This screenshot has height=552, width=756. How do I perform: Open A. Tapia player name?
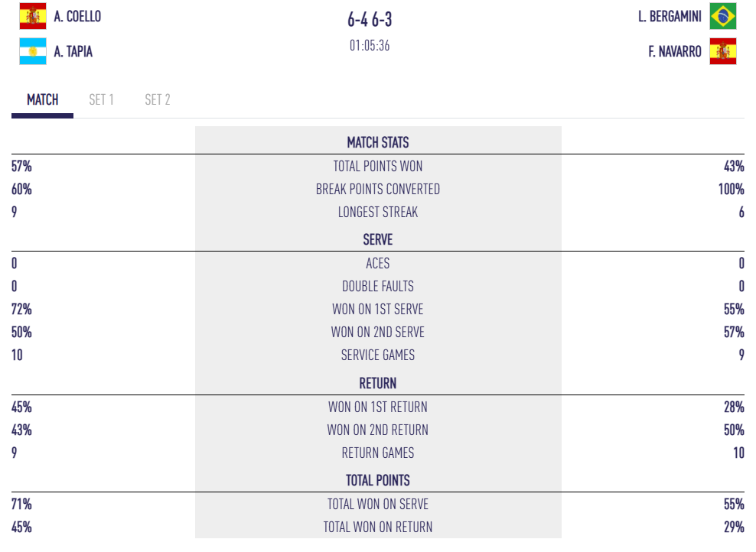pyautogui.click(x=73, y=52)
